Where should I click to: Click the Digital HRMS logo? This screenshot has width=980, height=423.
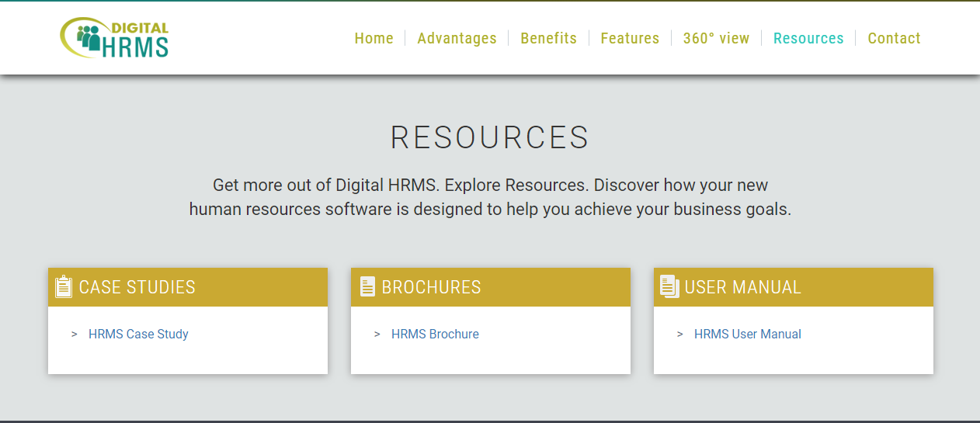[114, 38]
